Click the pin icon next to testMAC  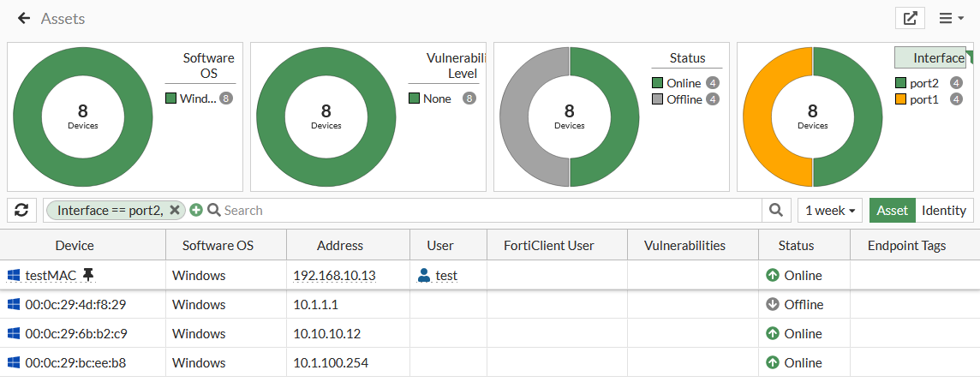click(x=88, y=275)
